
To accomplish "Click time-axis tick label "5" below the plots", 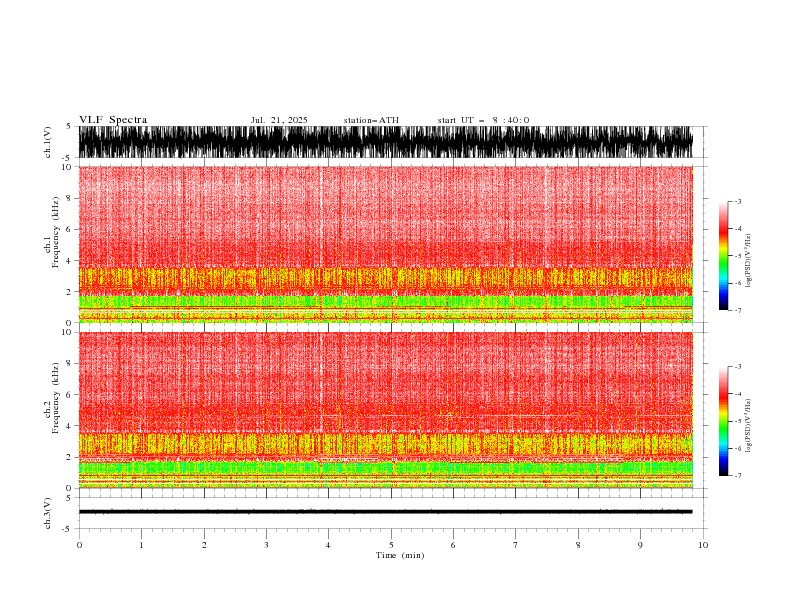I will tap(391, 545).
